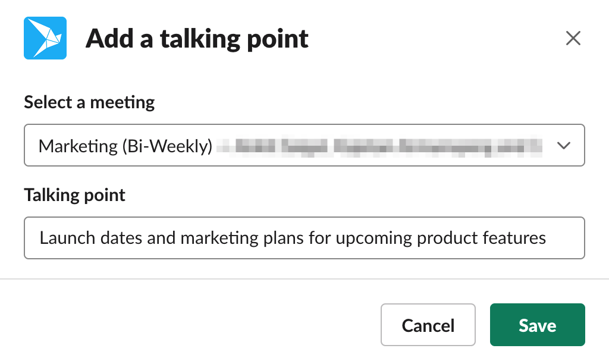This screenshot has height=364, width=609.
Task: Focus the Talking point input field
Action: click(304, 238)
